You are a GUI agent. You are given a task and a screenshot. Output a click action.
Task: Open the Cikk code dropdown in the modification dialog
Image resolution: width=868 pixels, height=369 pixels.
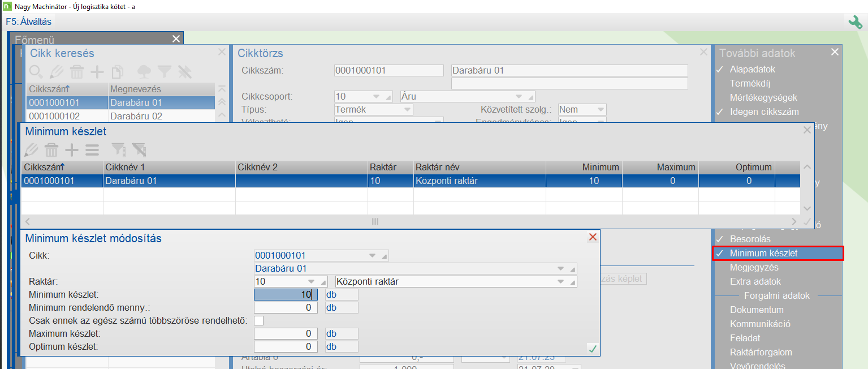click(x=373, y=256)
